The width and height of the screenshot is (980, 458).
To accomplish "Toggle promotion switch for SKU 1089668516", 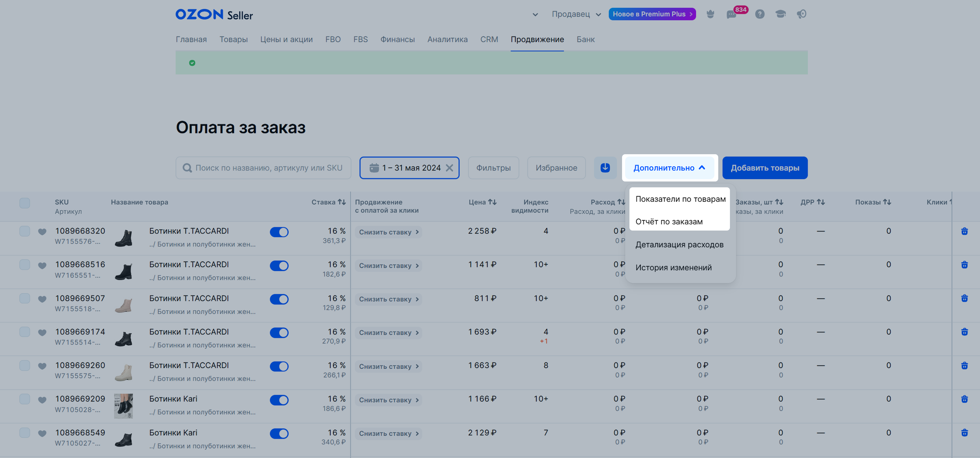I will click(279, 266).
